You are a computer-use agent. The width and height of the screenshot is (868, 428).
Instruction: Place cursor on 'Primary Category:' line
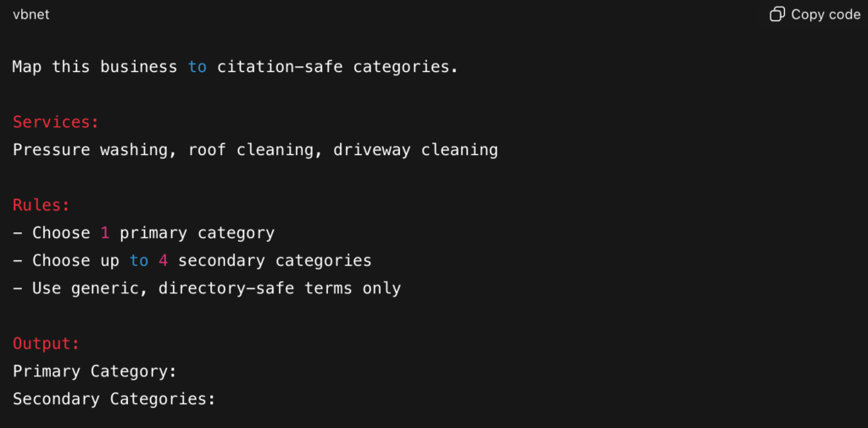tap(94, 371)
